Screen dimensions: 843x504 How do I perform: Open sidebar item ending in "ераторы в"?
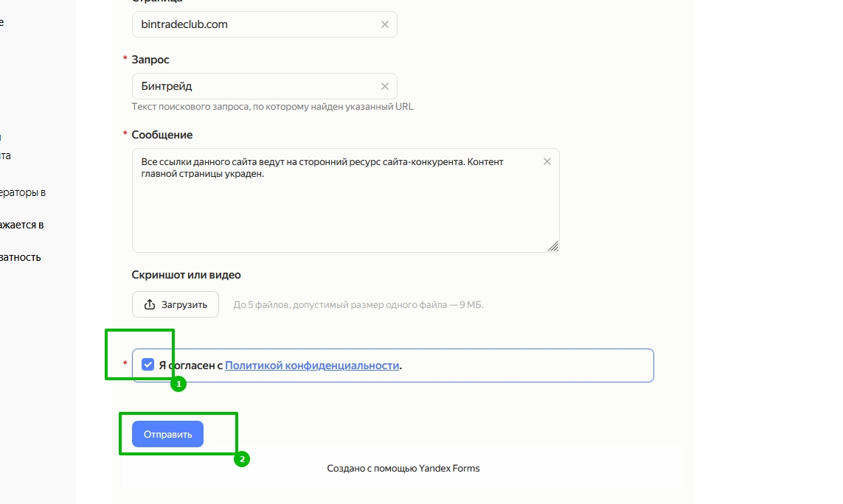tap(23, 192)
